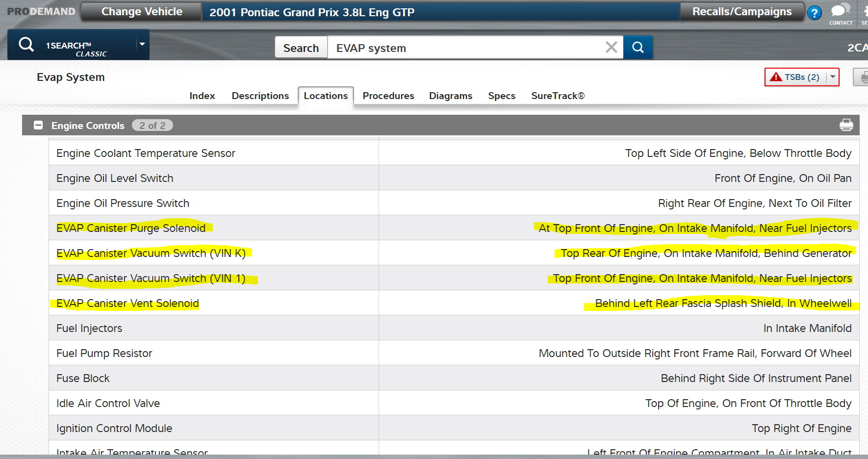Click the Evap System page heading
Viewport: 868px width, 459px height.
point(71,77)
